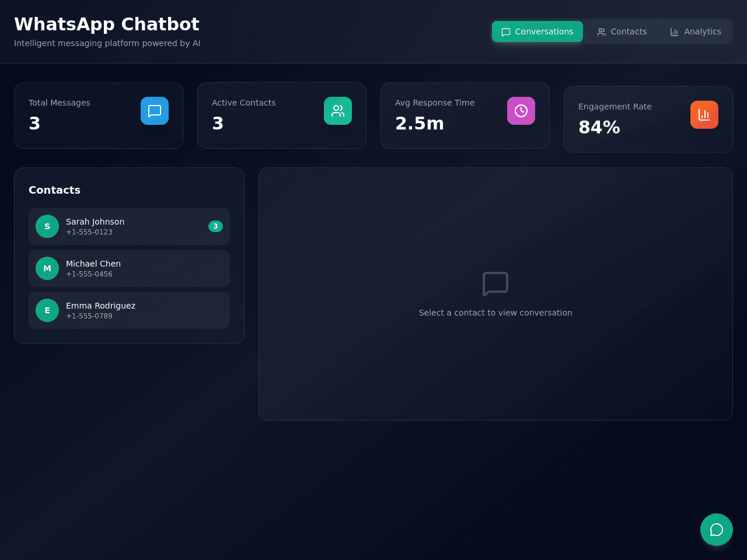
Task: Click the Active Contacts label
Action: tap(243, 103)
